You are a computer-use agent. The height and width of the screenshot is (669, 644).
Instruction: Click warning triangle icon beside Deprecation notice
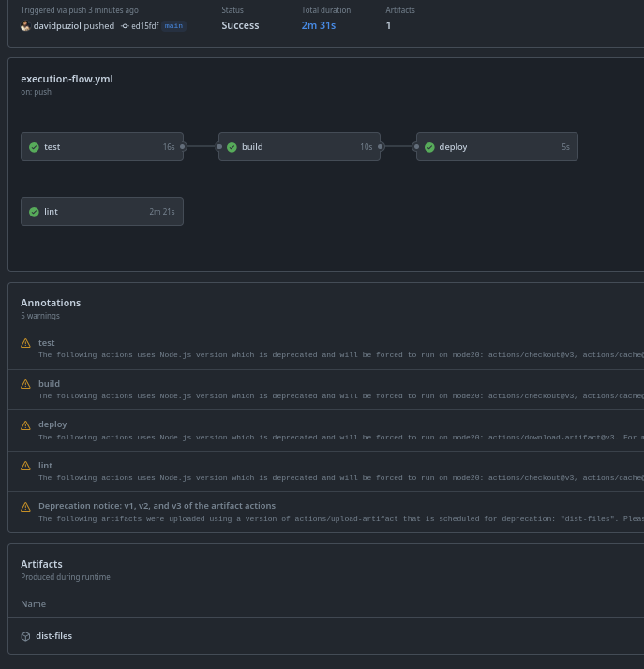[25, 507]
